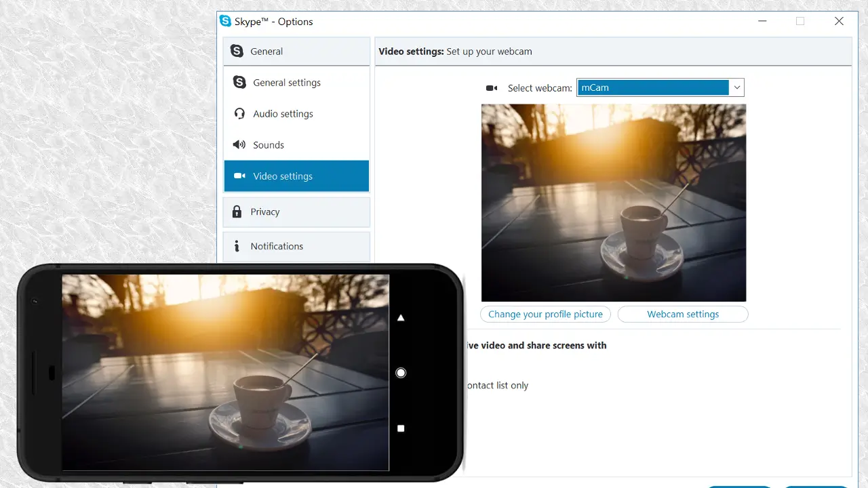Click the headset icon for Audio settings
868x488 pixels.
point(239,113)
